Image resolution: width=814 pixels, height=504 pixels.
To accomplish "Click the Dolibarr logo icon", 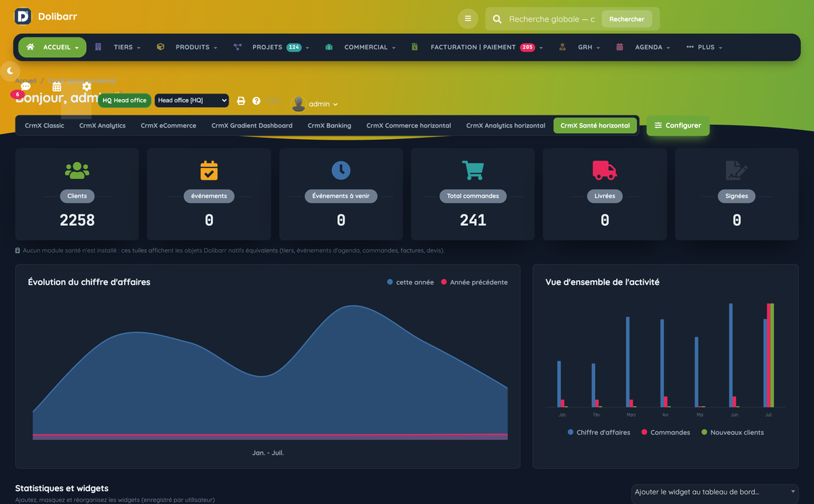I will point(23,16).
